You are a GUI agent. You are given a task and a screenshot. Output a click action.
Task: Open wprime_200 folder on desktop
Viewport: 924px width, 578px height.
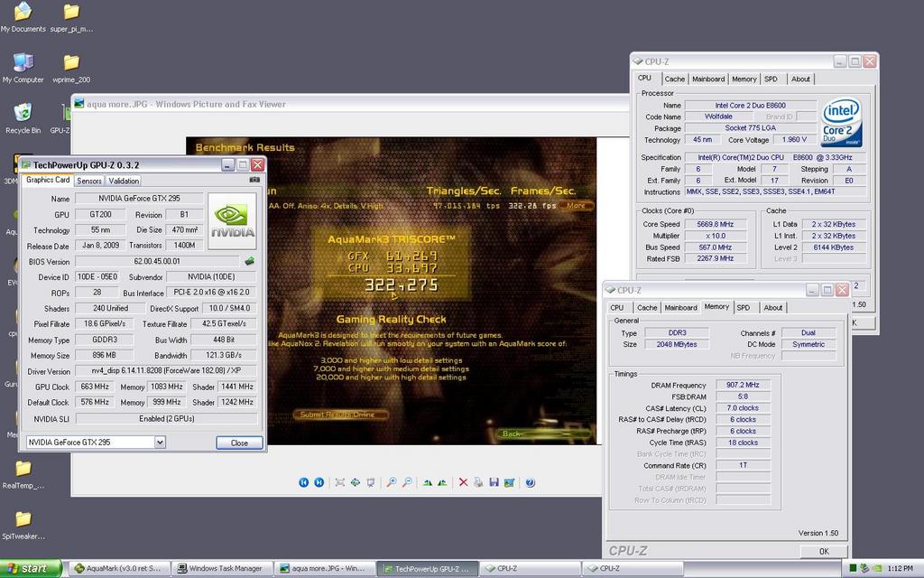pyautogui.click(x=71, y=67)
